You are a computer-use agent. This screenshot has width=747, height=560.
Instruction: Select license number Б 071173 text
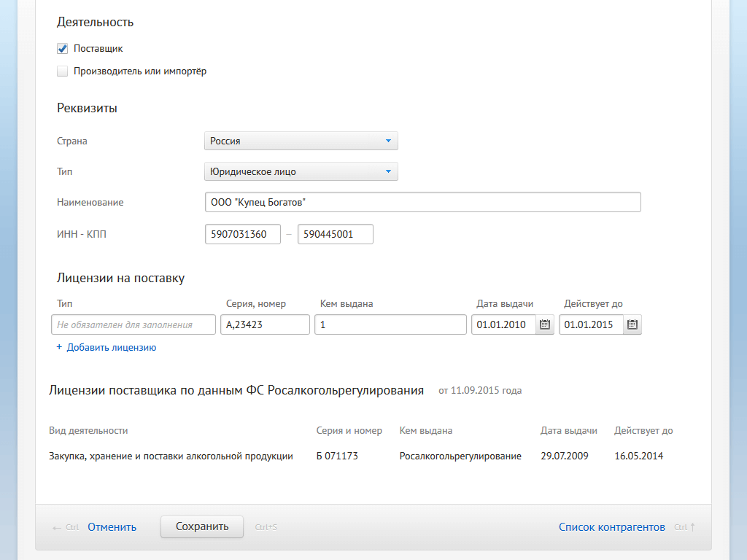pos(337,456)
